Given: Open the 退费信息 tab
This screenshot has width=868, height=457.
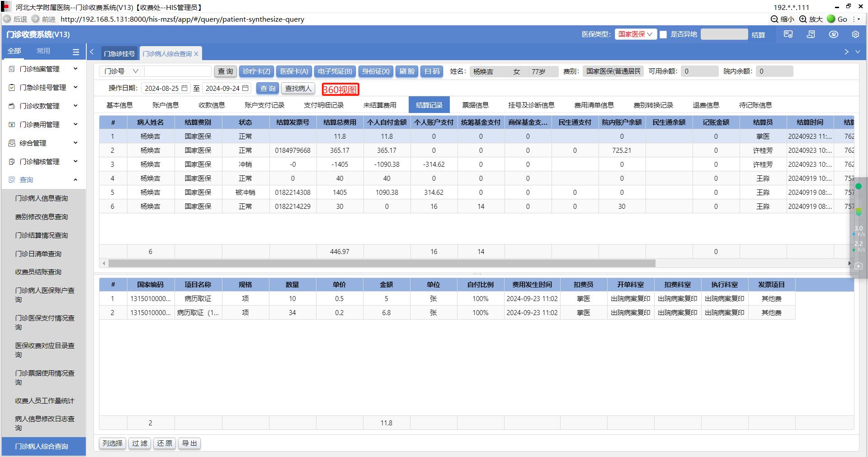Looking at the screenshot, I should click(x=706, y=105).
